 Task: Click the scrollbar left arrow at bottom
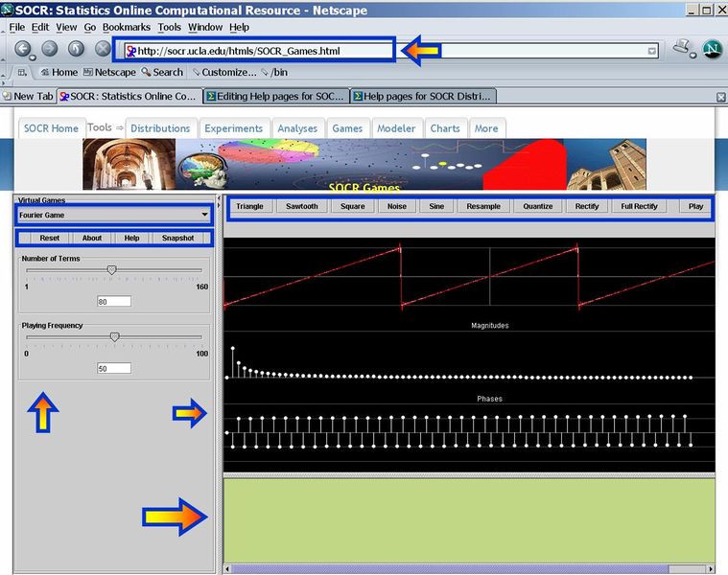pyautogui.click(x=227, y=569)
